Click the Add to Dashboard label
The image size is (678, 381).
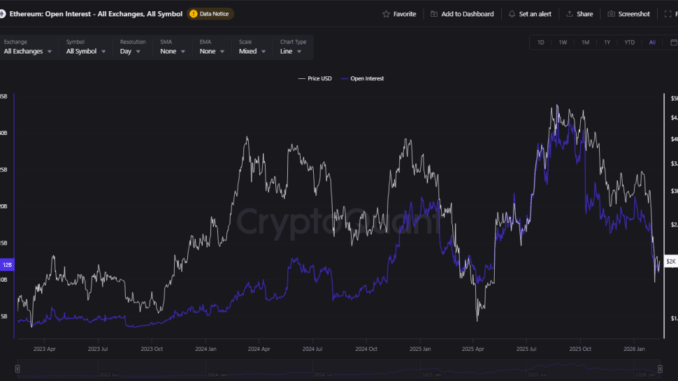pyautogui.click(x=467, y=14)
